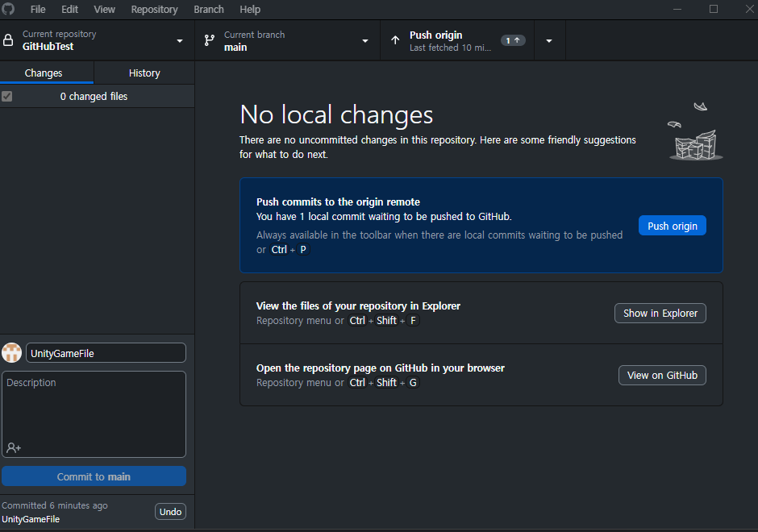This screenshot has height=532, width=758.
Task: Click 'Open the repository page on GitHub' text
Action: pos(381,368)
